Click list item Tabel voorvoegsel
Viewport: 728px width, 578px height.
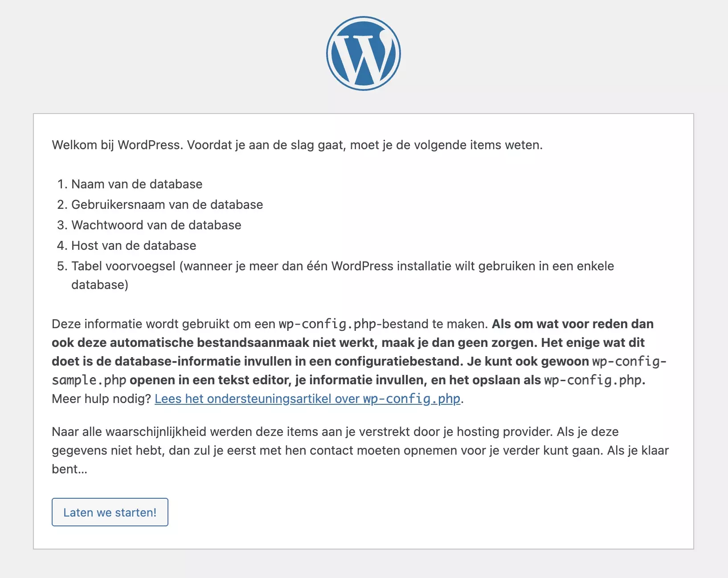(x=223, y=266)
